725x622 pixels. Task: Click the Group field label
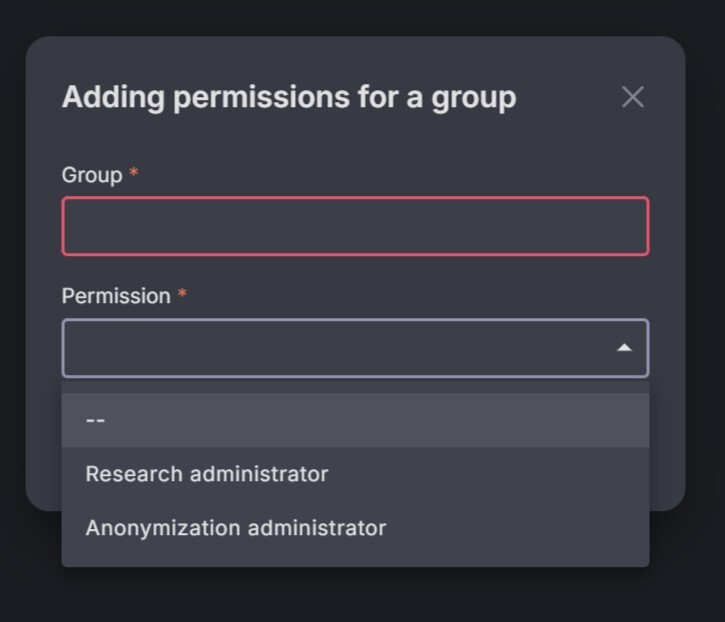click(x=92, y=175)
